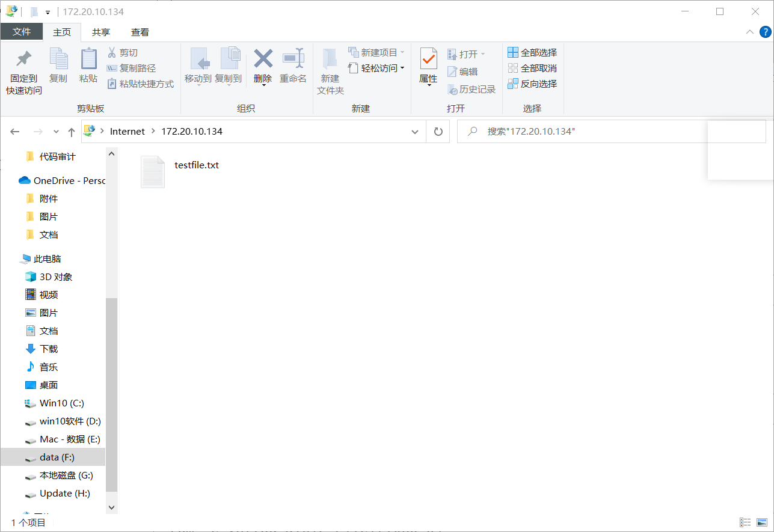Switch to details view in status bar
Screen dimensions: 774x532
745,522
